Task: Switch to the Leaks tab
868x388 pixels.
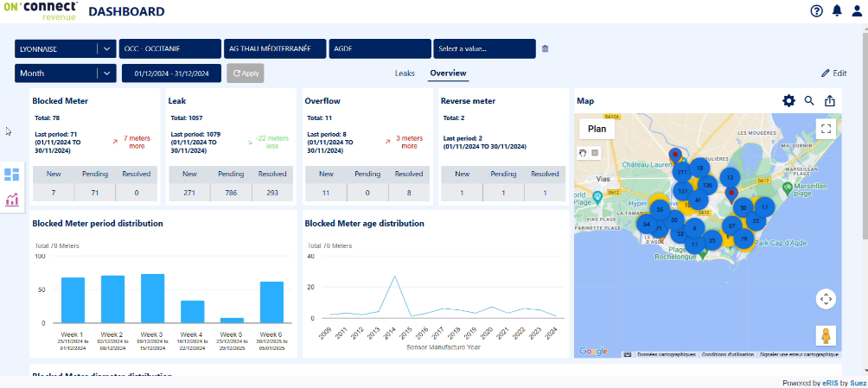Action: [405, 73]
